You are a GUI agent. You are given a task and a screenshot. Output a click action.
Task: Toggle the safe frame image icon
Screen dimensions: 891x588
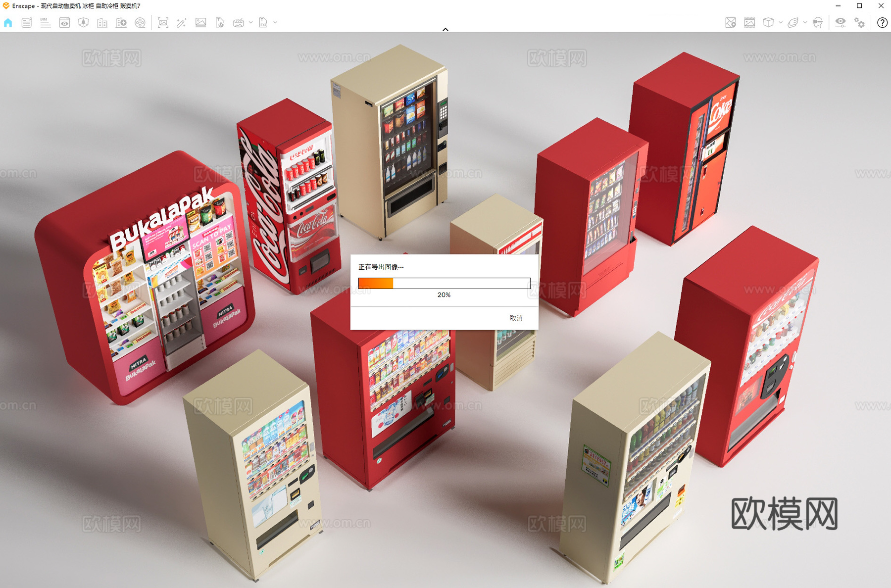tap(749, 23)
